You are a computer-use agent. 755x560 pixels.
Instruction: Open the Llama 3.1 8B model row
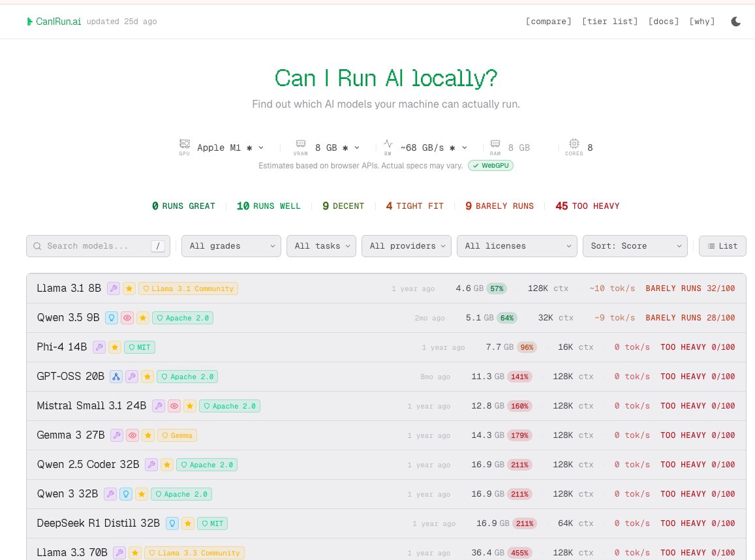(386, 288)
